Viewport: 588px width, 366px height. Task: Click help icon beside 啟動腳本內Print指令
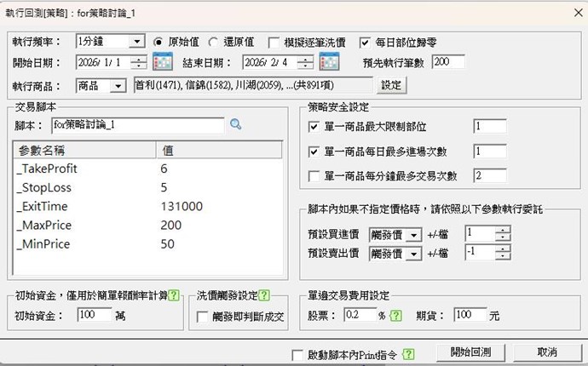408,353
